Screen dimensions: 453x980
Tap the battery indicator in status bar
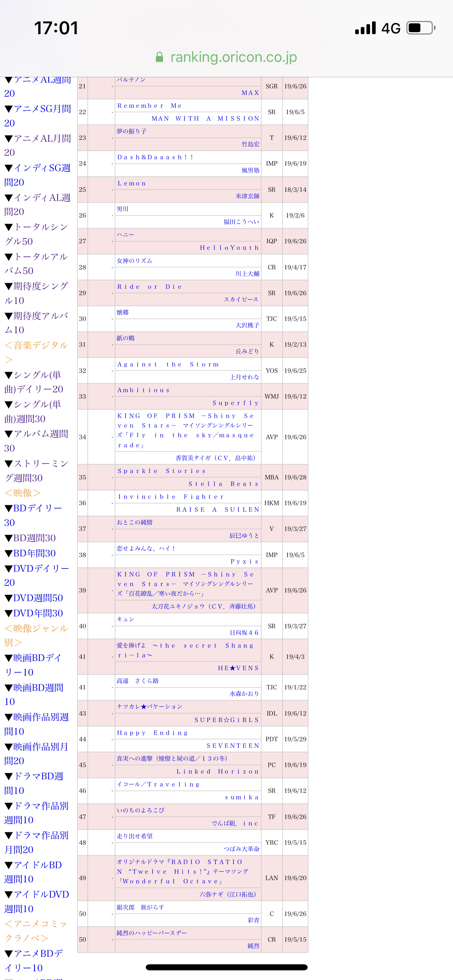[421, 28]
